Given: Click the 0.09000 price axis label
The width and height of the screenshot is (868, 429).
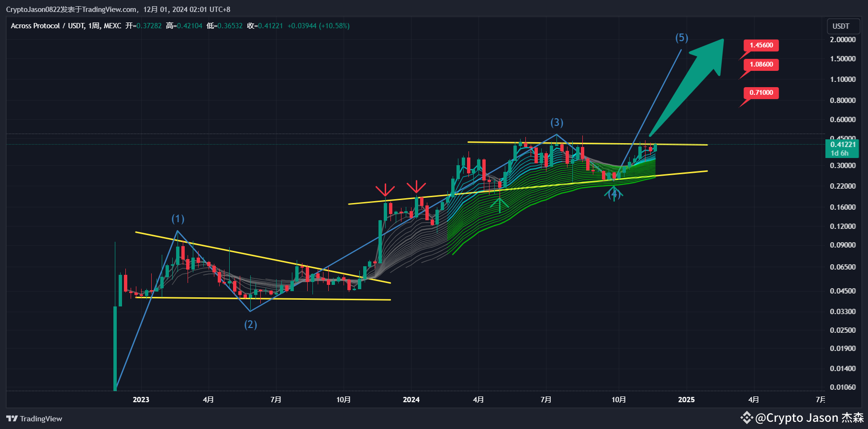Looking at the screenshot, I should tap(843, 245).
